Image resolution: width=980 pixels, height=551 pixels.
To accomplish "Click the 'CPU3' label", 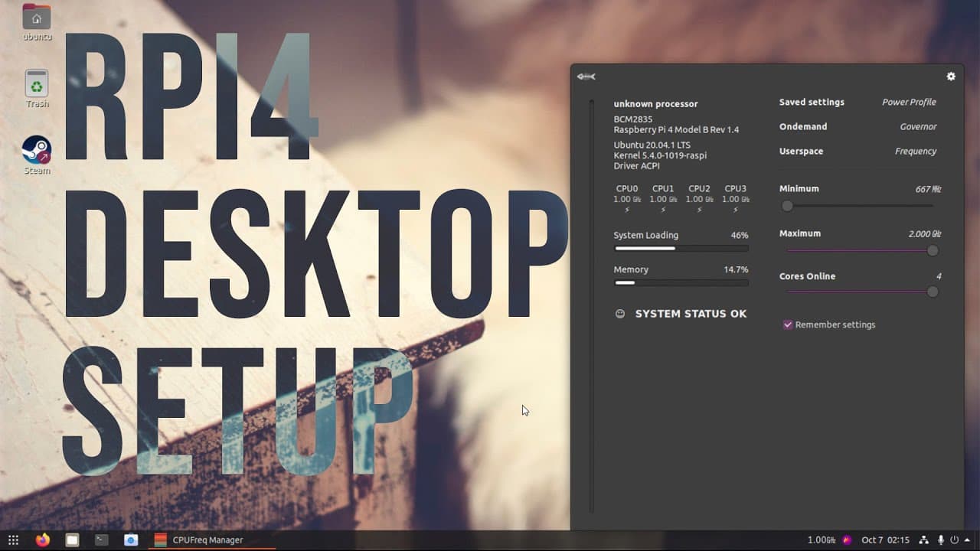I will [735, 188].
